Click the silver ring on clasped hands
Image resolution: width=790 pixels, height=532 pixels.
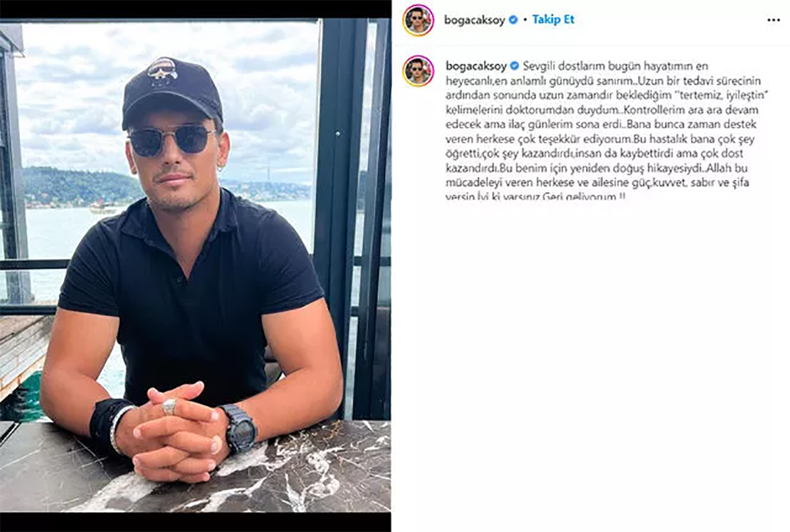(169, 406)
